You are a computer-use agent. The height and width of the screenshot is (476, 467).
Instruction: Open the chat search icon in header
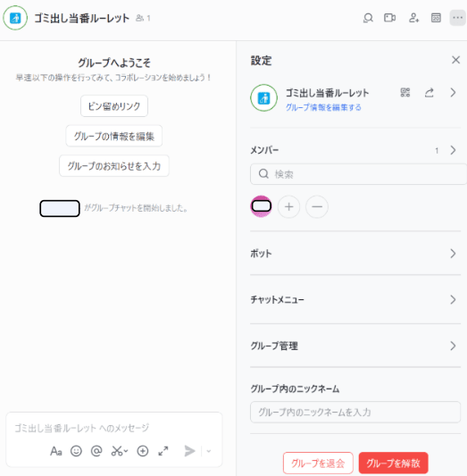click(x=368, y=18)
